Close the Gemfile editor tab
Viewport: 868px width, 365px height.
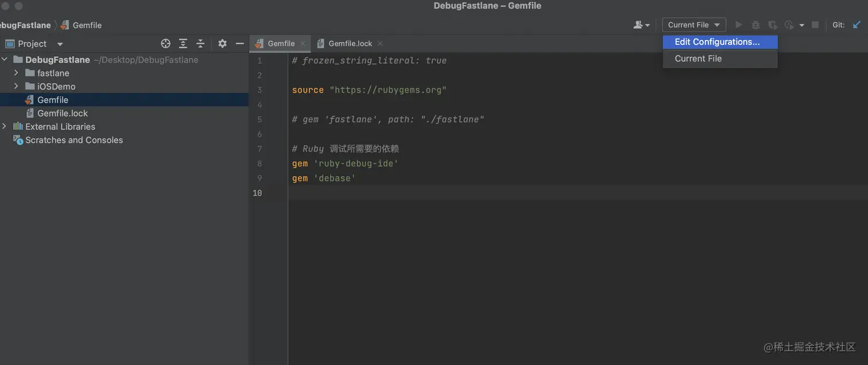[x=303, y=43]
